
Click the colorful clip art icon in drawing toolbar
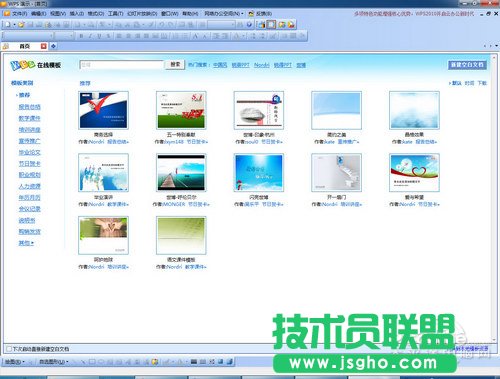click(x=155, y=361)
